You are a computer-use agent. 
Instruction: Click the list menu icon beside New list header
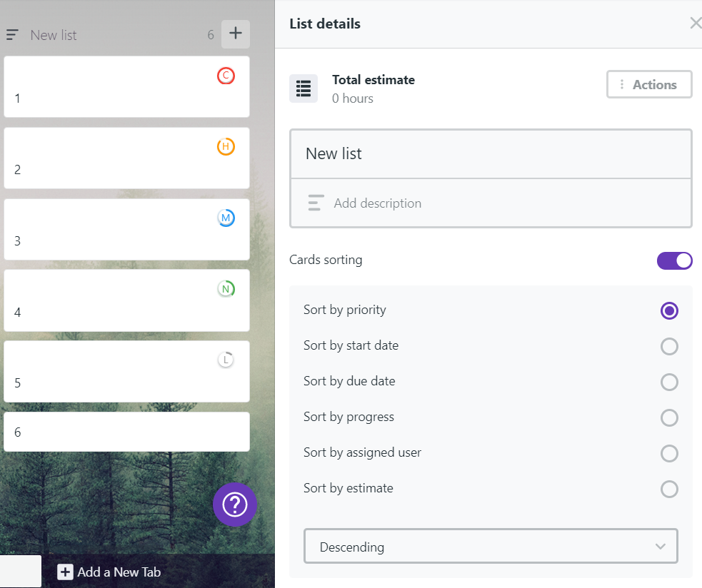pos(12,34)
